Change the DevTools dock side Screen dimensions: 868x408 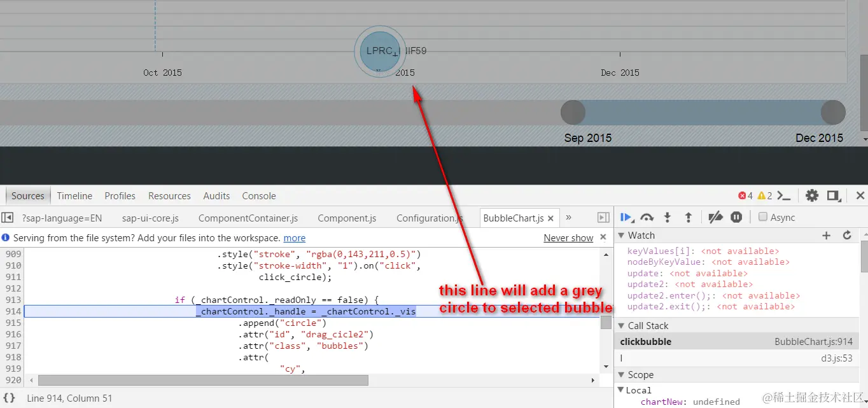832,195
